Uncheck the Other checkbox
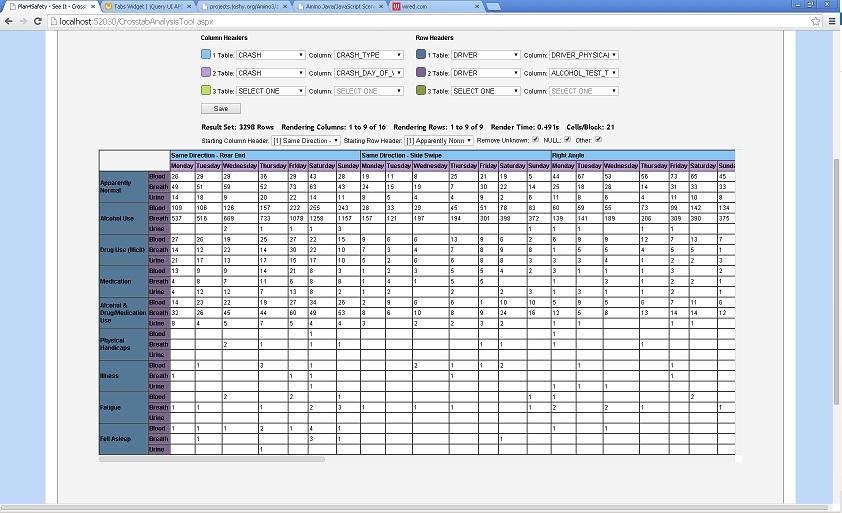 point(599,140)
